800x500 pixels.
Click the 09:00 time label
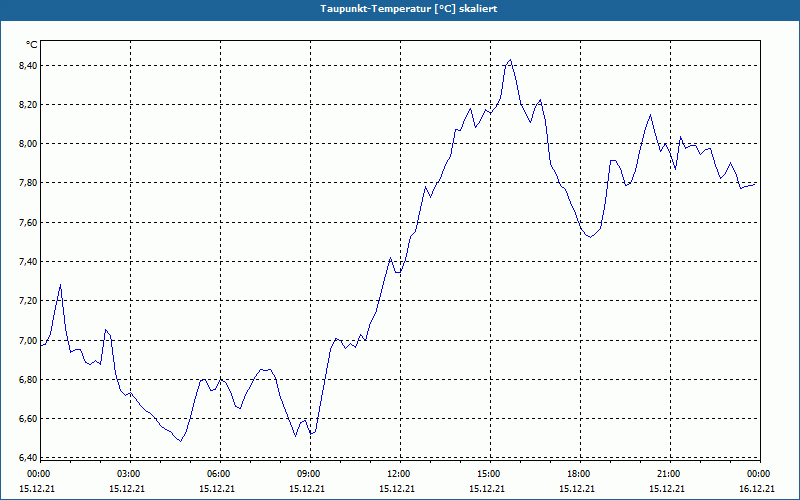tap(310, 474)
